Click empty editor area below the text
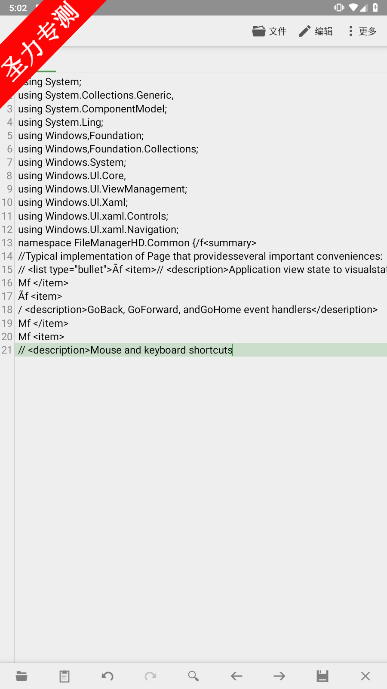 [x=201, y=505]
